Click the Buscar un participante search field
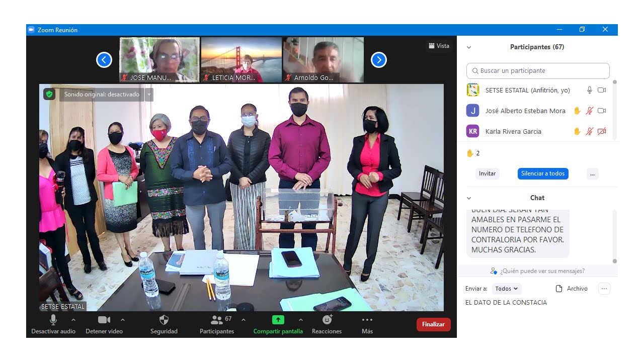Image resolution: width=644 pixels, height=362 pixels. [x=538, y=71]
